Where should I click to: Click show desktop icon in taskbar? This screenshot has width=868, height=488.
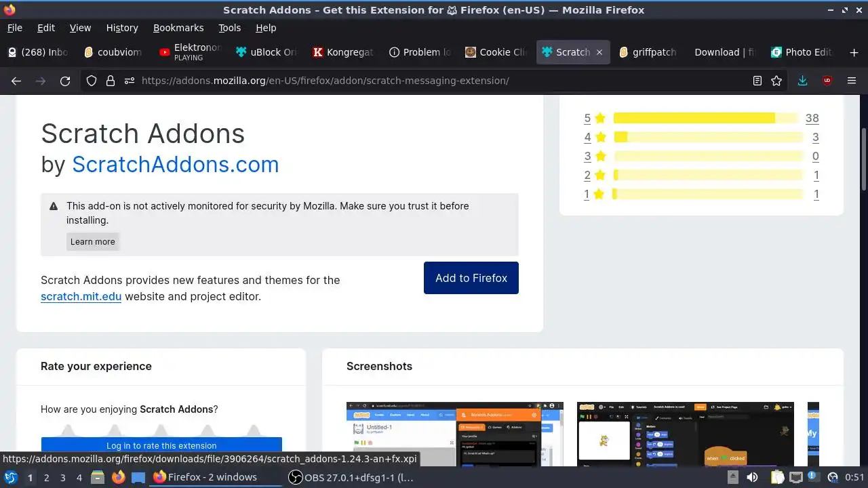coord(138,477)
